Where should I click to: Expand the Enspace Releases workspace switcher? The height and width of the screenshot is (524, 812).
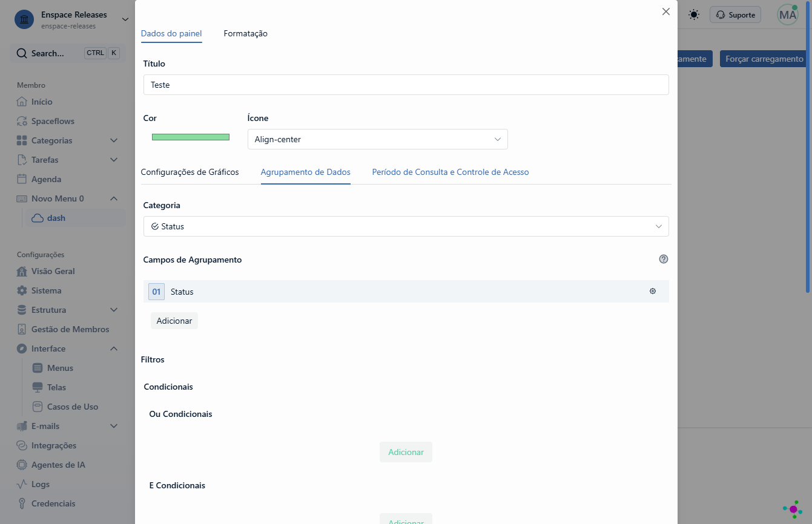[x=125, y=19]
